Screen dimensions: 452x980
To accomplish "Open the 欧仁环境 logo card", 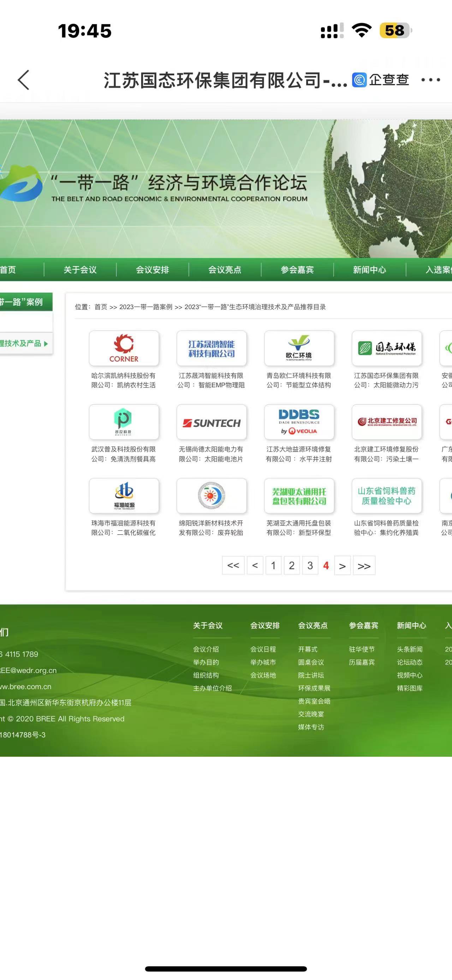I will tap(299, 348).
